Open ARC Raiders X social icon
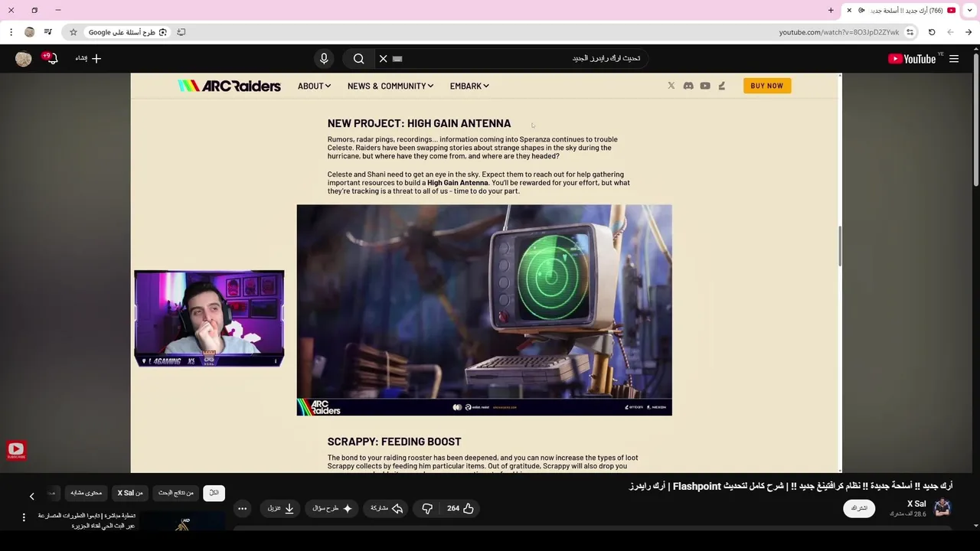980x551 pixels. (671, 86)
